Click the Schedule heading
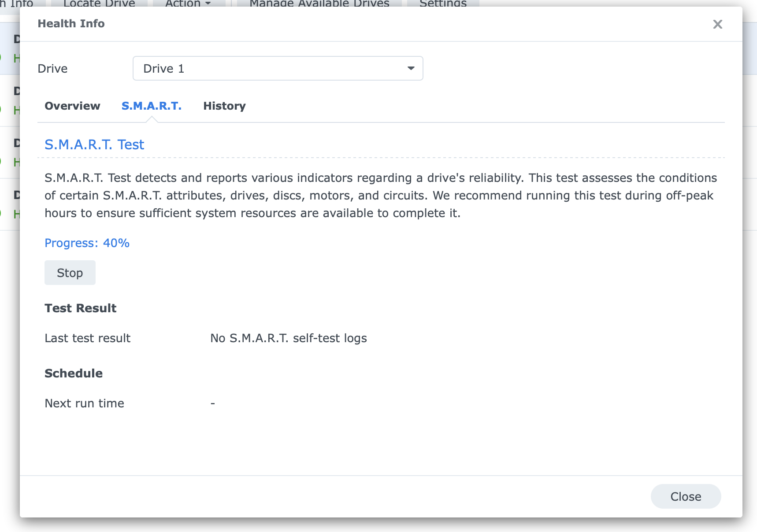Viewport: 757px width, 532px height. [74, 373]
